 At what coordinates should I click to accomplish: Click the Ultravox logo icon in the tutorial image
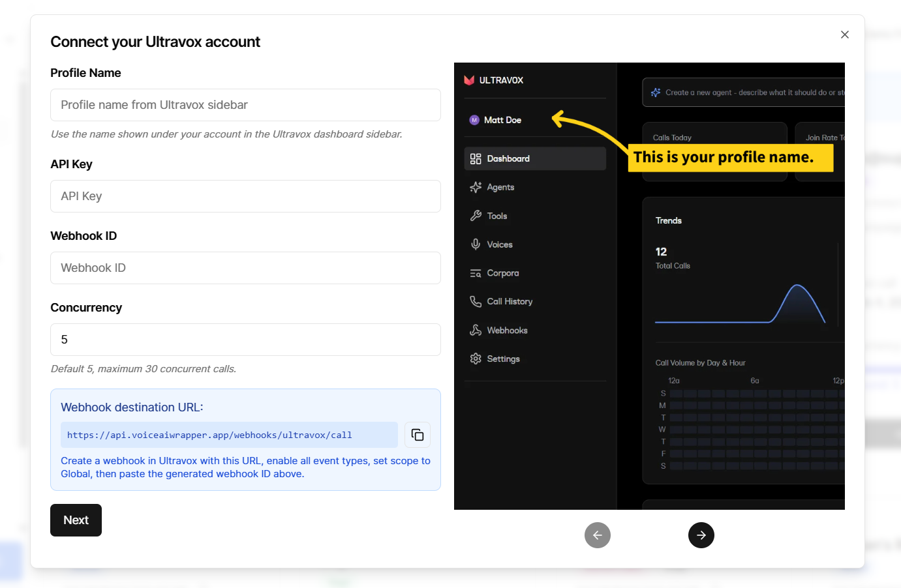[469, 80]
